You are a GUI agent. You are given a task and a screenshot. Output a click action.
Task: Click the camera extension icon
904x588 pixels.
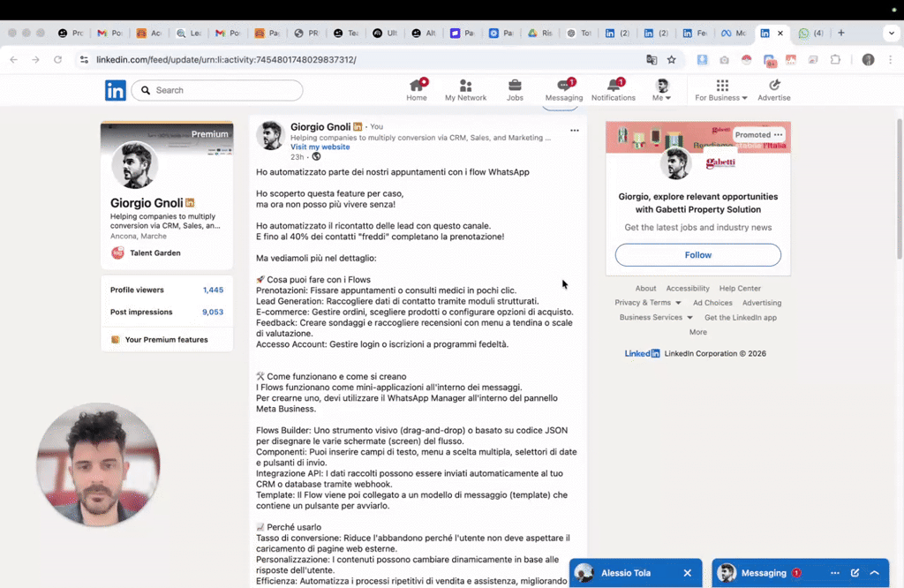[x=724, y=59]
